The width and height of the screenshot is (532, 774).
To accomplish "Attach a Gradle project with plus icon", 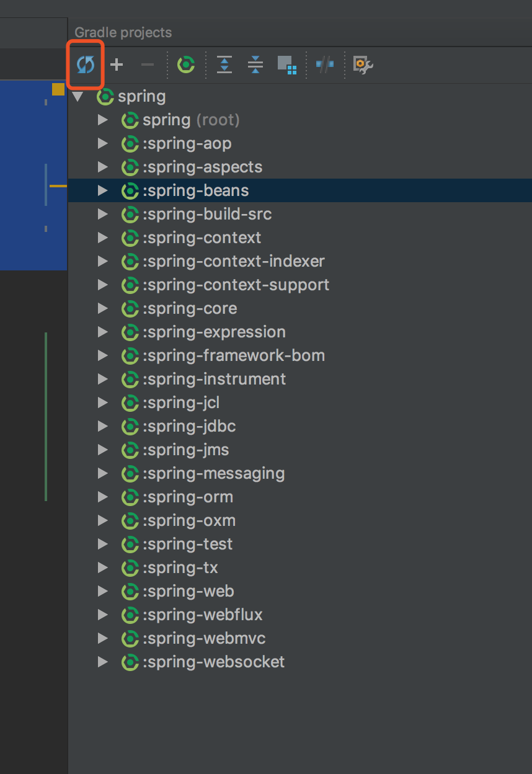I will 117,64.
